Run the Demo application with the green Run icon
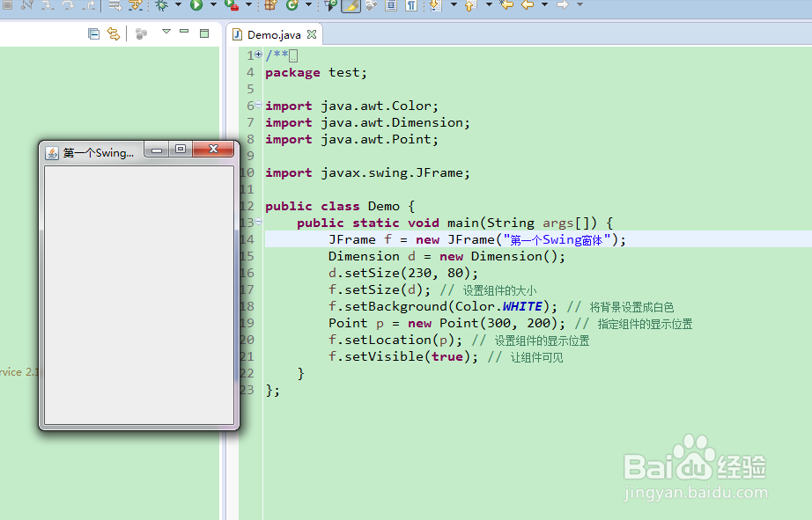Screen dimensions: 812x520 [196, 8]
